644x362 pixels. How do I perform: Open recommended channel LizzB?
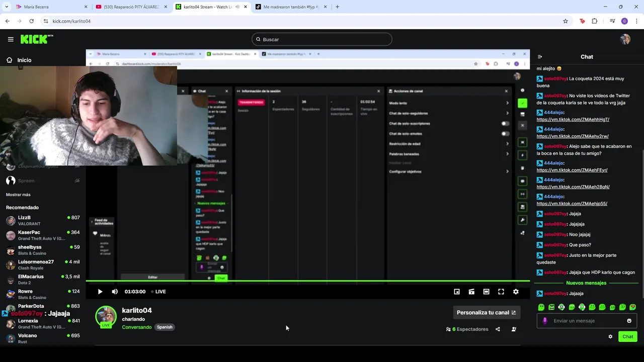(43, 221)
